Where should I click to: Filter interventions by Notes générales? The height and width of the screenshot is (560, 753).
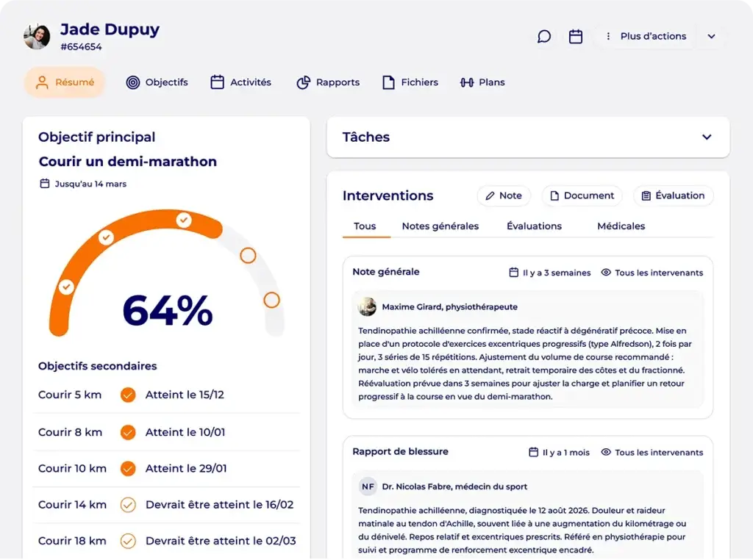(x=440, y=226)
